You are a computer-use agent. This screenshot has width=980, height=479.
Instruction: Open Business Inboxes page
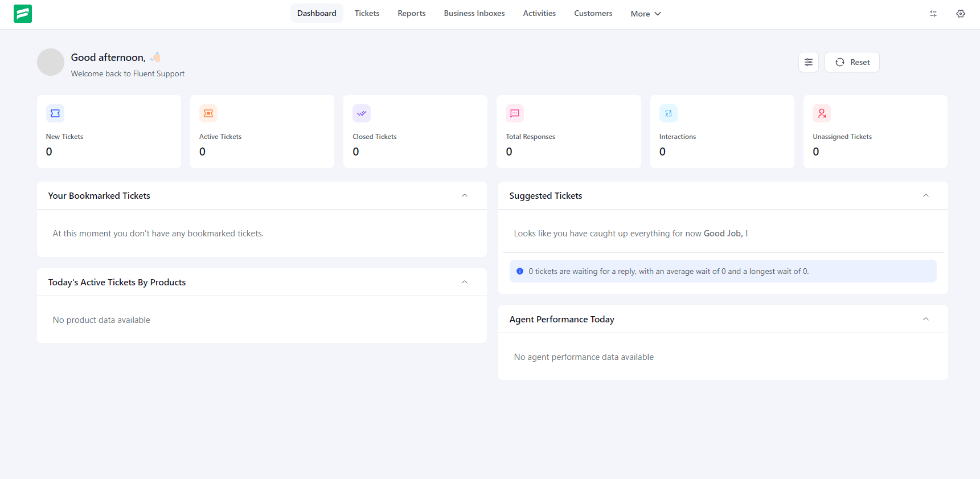pyautogui.click(x=474, y=13)
